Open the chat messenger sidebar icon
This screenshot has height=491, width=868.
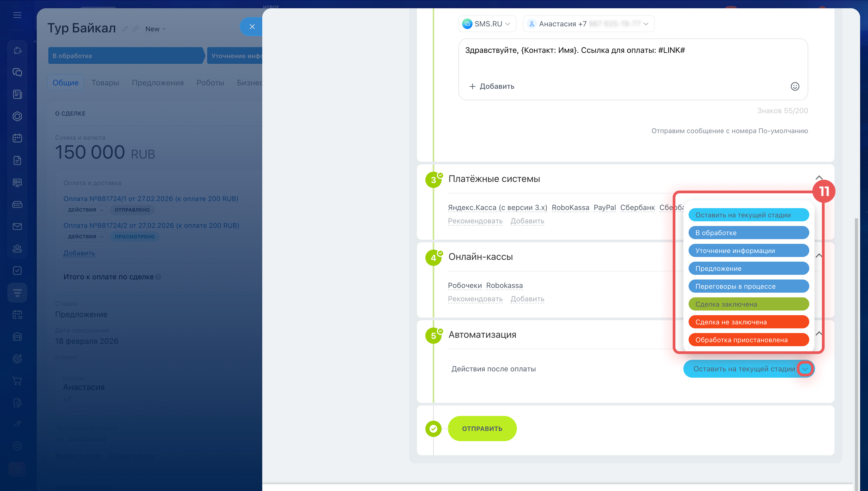17,72
